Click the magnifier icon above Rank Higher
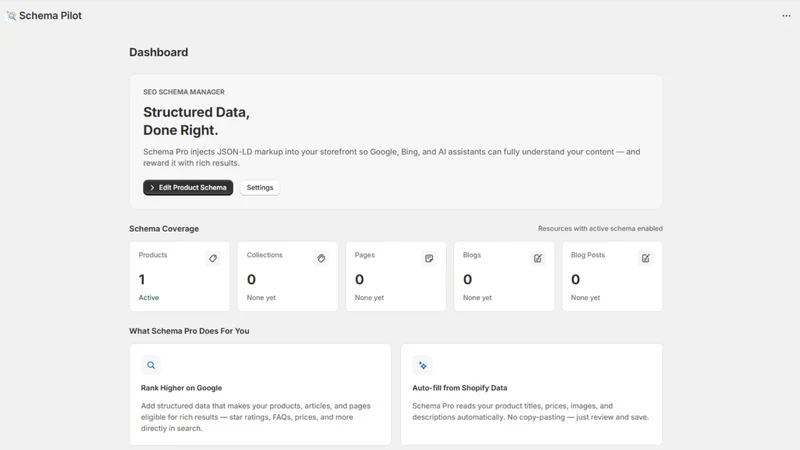 151,365
